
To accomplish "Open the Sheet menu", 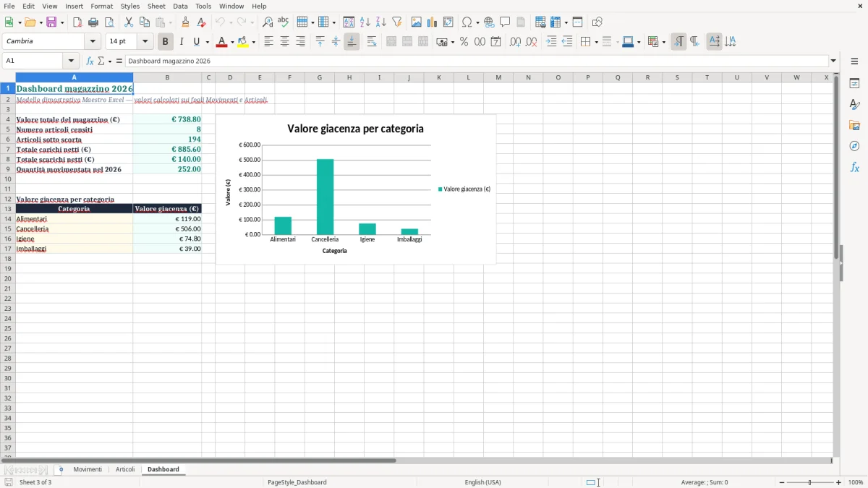I will pyautogui.click(x=156, y=6).
